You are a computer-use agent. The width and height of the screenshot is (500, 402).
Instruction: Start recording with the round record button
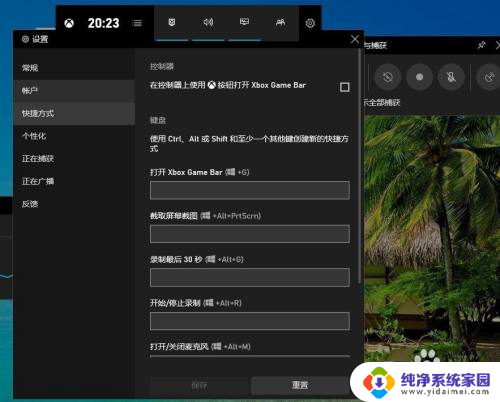tap(419, 77)
